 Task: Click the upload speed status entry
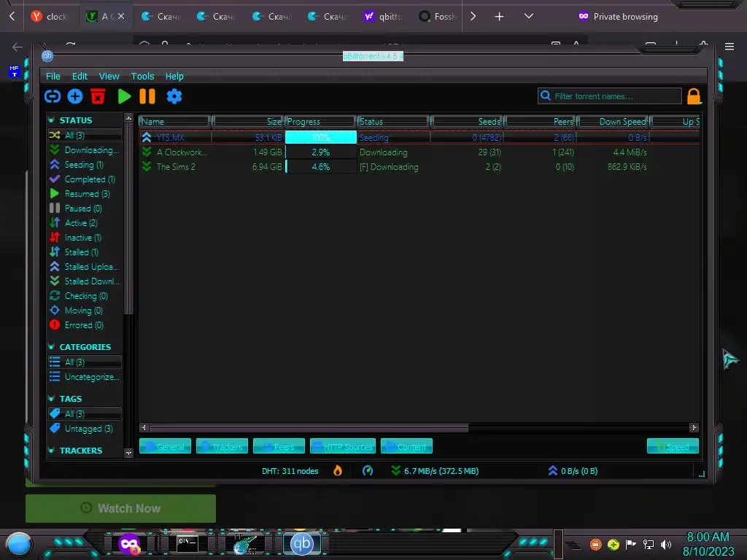(573, 471)
